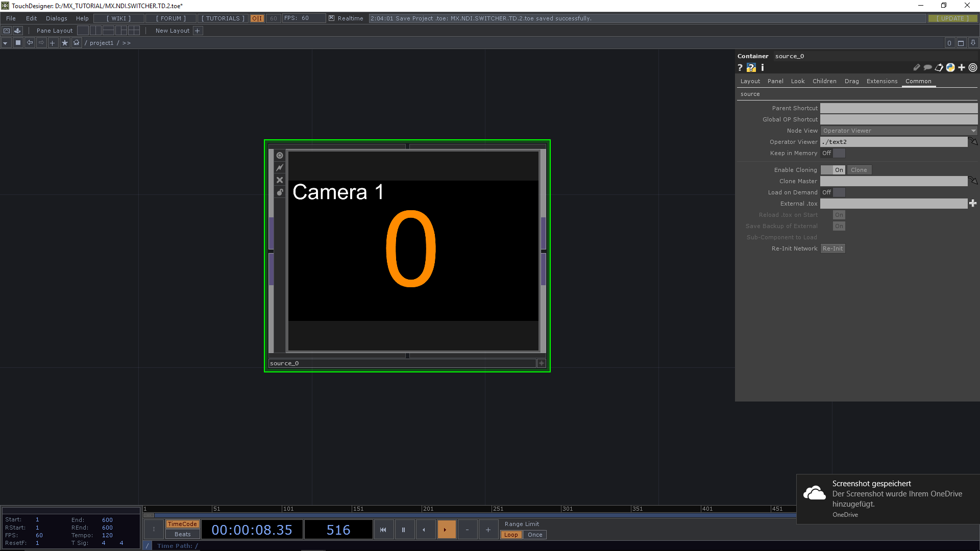Click the Clone Master arrow picker icon
980x551 pixels.
pyautogui.click(x=973, y=181)
